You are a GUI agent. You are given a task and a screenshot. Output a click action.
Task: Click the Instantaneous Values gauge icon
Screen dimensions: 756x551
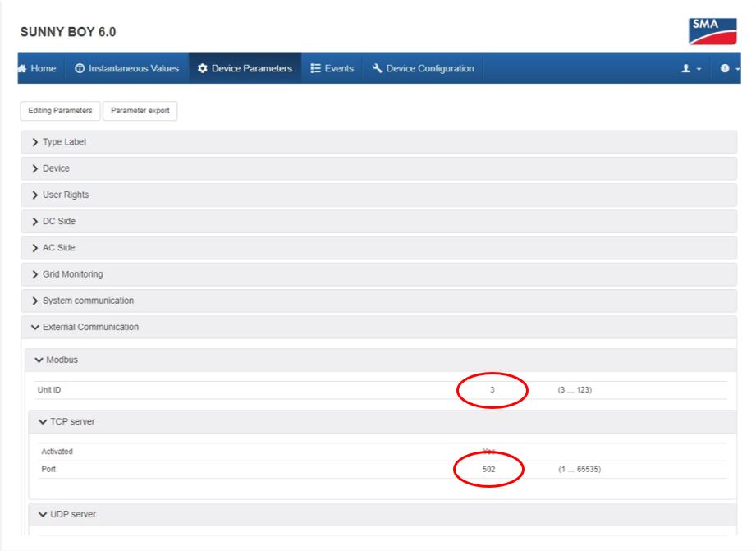click(80, 68)
